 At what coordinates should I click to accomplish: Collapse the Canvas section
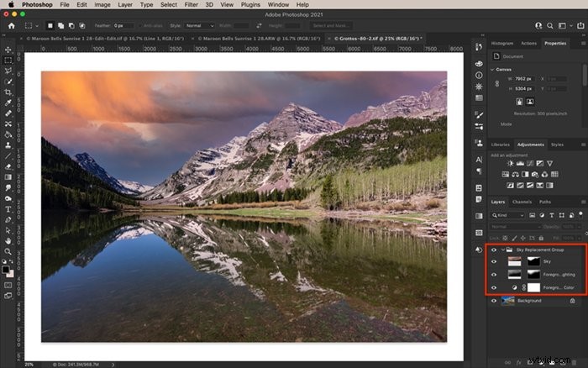[x=492, y=70]
